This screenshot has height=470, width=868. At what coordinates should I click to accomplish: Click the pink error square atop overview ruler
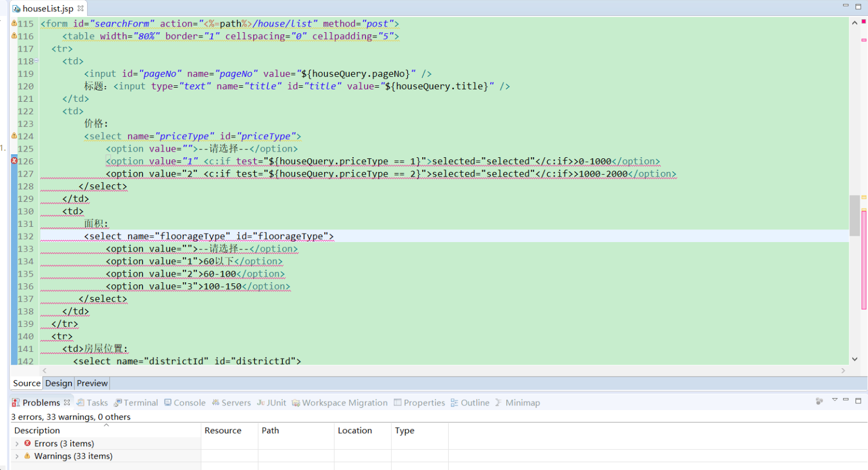pyautogui.click(x=864, y=21)
